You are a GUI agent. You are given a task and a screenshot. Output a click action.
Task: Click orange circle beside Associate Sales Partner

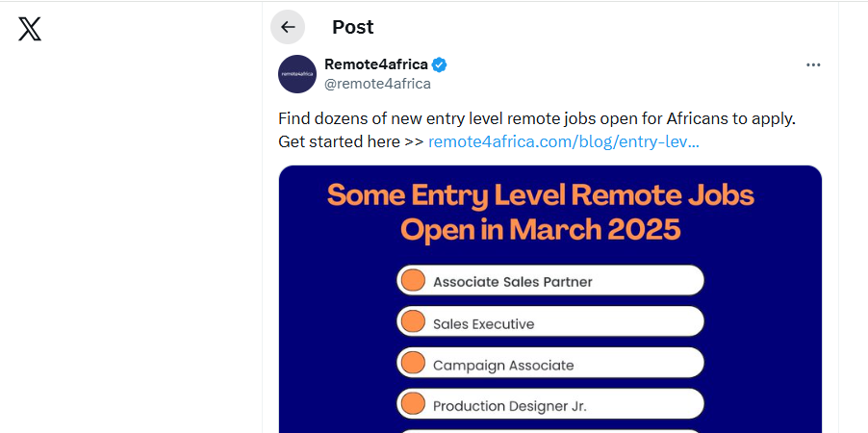[413, 281]
